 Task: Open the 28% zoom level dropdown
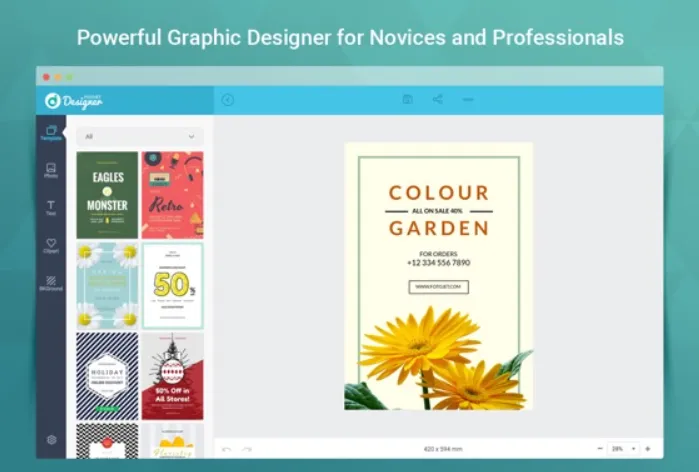point(624,449)
